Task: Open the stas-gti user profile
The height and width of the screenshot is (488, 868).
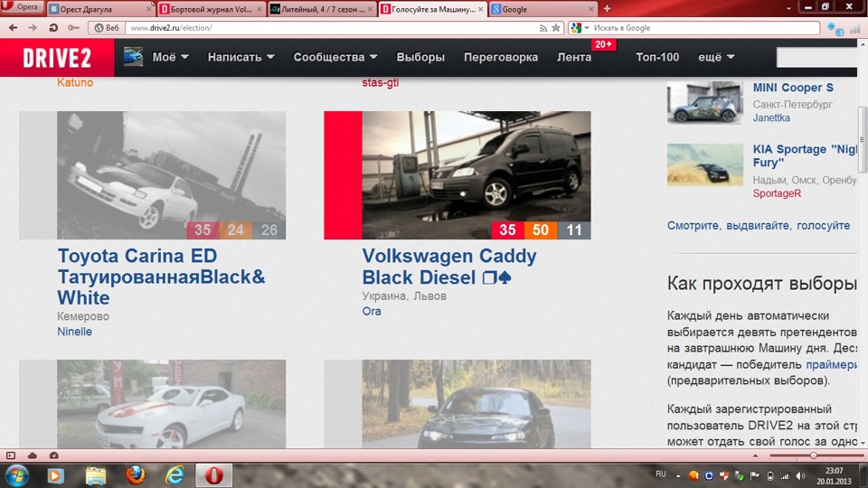Action: [x=381, y=82]
